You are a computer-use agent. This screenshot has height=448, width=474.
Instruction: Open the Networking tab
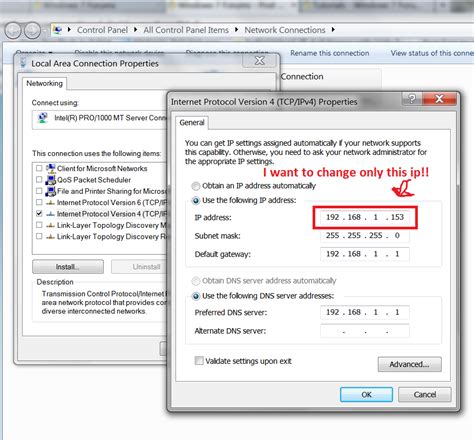[x=44, y=83]
